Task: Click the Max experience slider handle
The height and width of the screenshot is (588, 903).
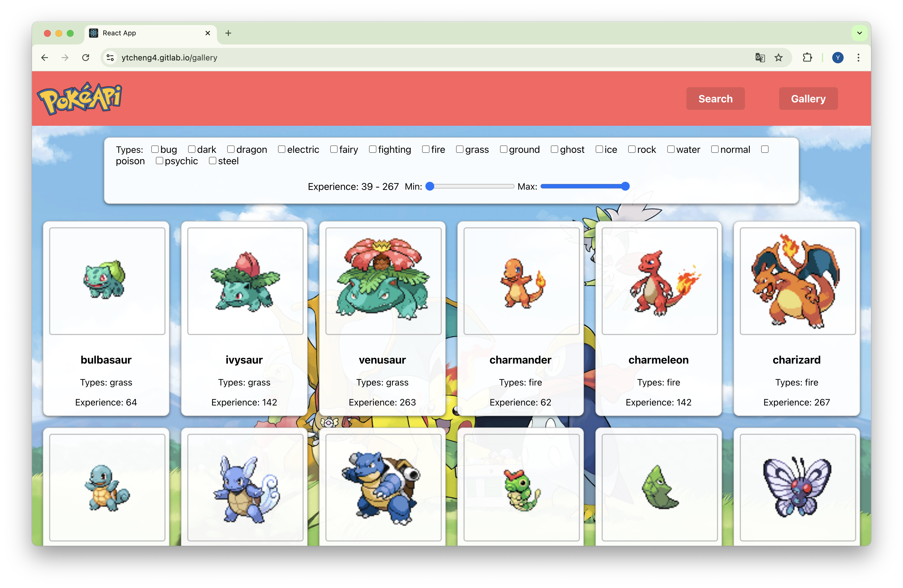Action: coord(625,186)
